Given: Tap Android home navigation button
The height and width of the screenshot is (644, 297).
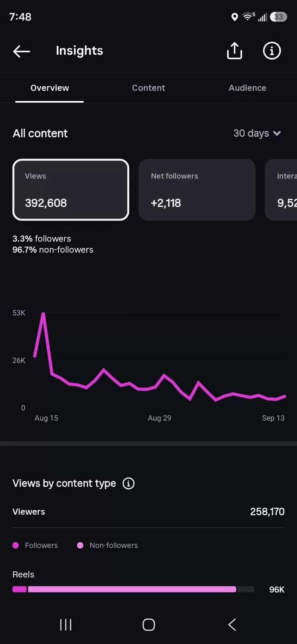Looking at the screenshot, I should (148, 625).
